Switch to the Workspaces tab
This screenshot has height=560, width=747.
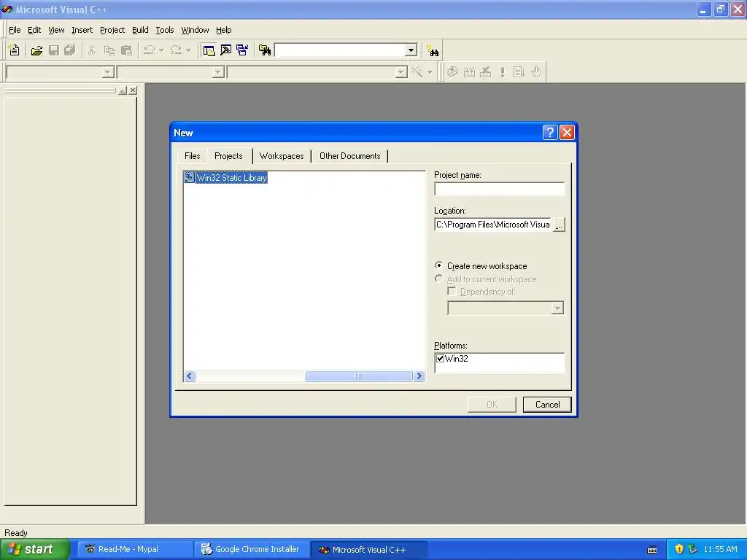tap(282, 156)
